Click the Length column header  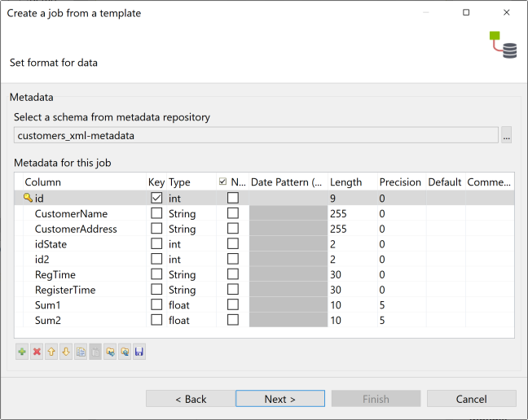[345, 182]
